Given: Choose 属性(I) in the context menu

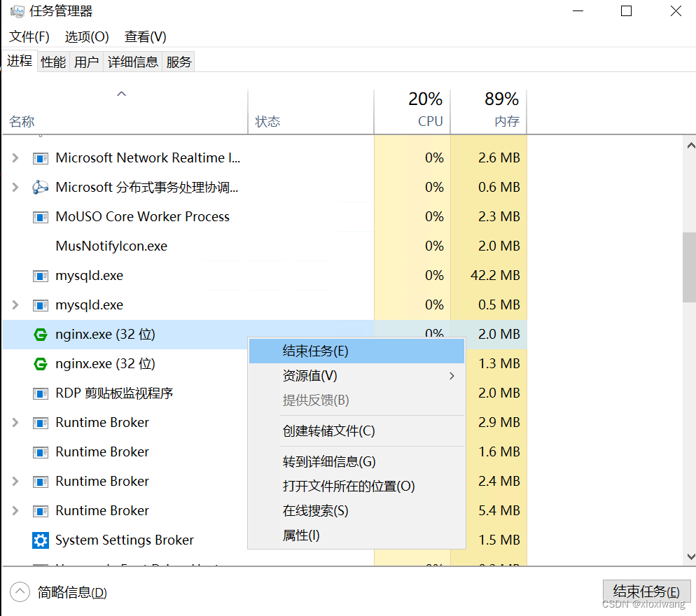Looking at the screenshot, I should [356, 535].
